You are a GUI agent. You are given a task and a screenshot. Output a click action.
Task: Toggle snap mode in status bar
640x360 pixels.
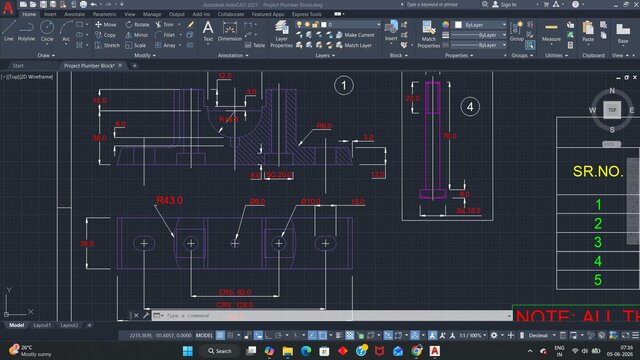(230, 336)
